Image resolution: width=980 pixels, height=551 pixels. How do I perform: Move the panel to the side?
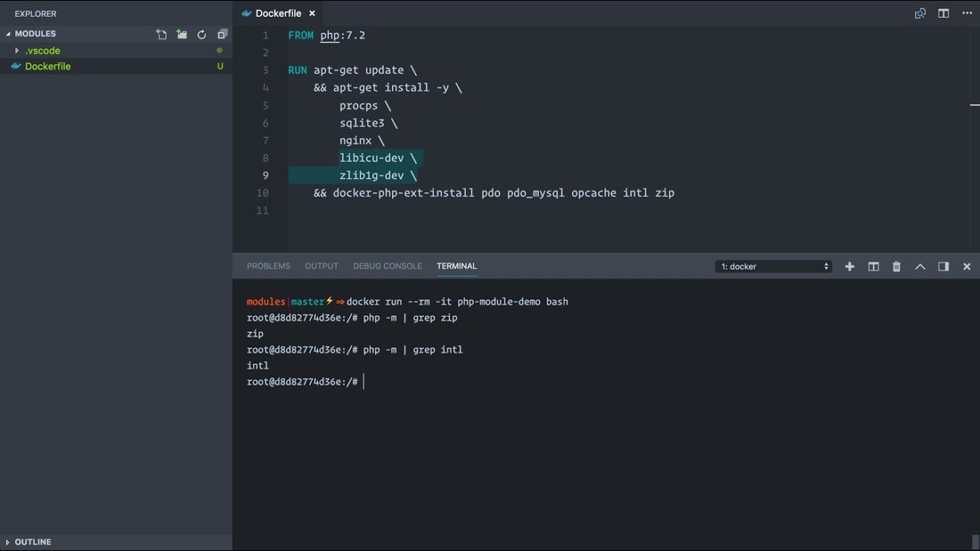943,266
